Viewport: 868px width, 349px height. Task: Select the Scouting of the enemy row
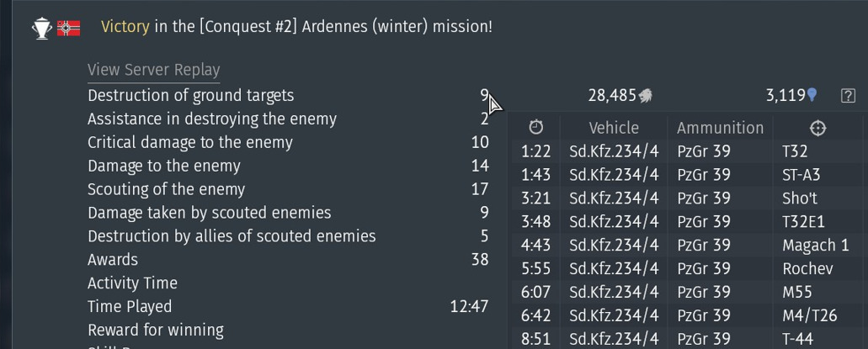(167, 189)
